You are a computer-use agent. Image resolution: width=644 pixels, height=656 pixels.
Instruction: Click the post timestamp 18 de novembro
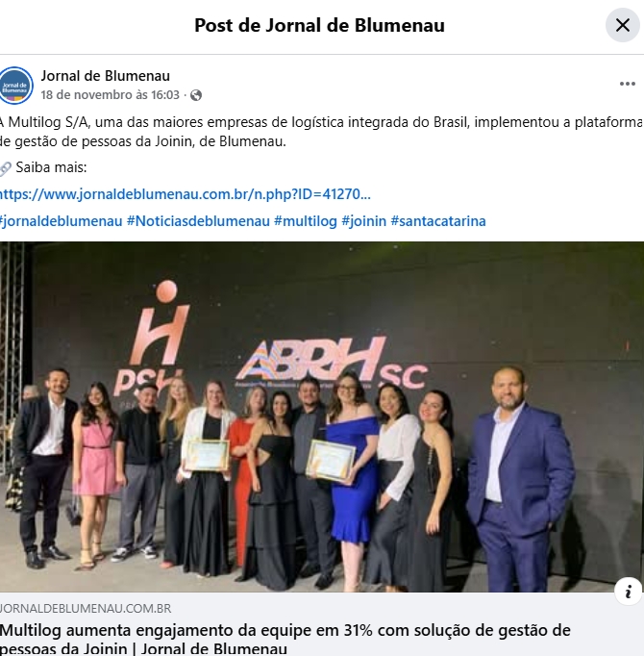tap(110, 95)
